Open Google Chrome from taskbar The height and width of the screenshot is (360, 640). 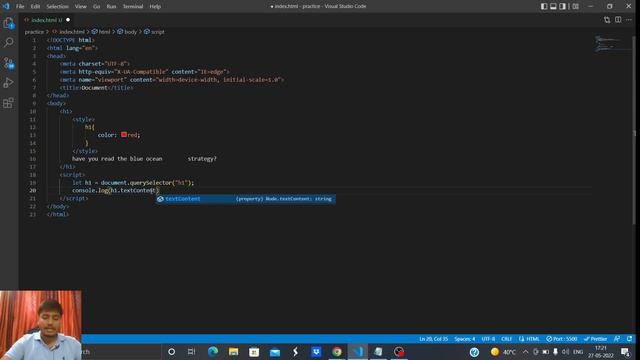tap(337, 351)
